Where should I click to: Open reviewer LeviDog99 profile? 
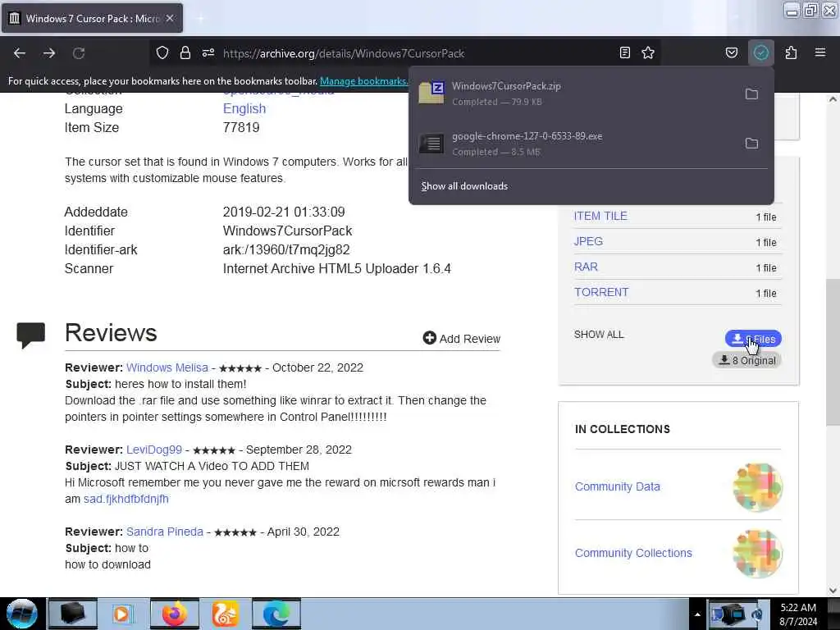(x=154, y=450)
